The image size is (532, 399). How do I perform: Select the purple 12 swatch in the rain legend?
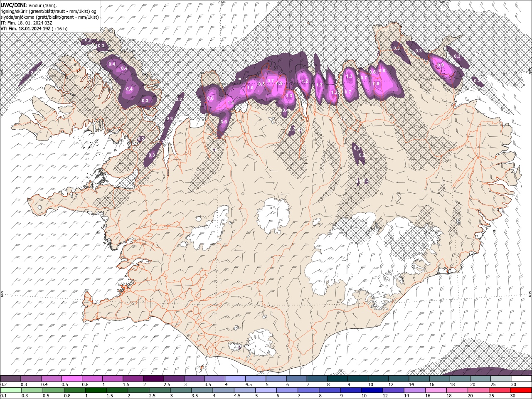pos(393,390)
